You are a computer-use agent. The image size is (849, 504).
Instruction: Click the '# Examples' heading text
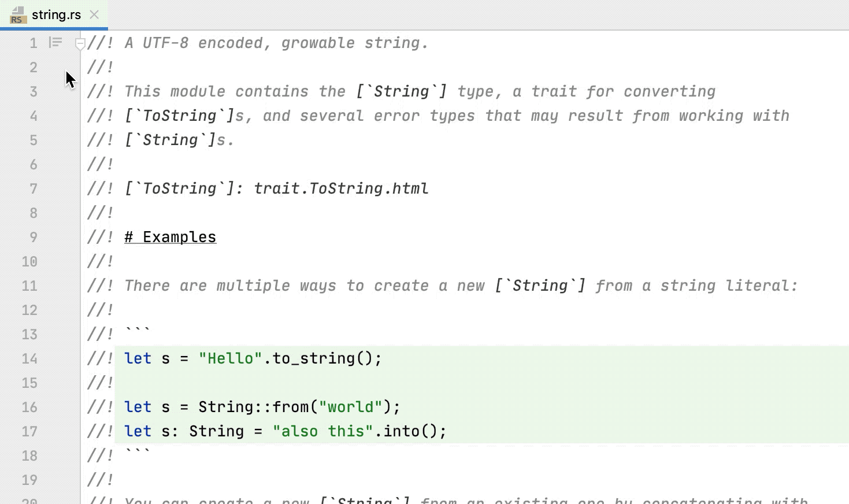pos(170,237)
